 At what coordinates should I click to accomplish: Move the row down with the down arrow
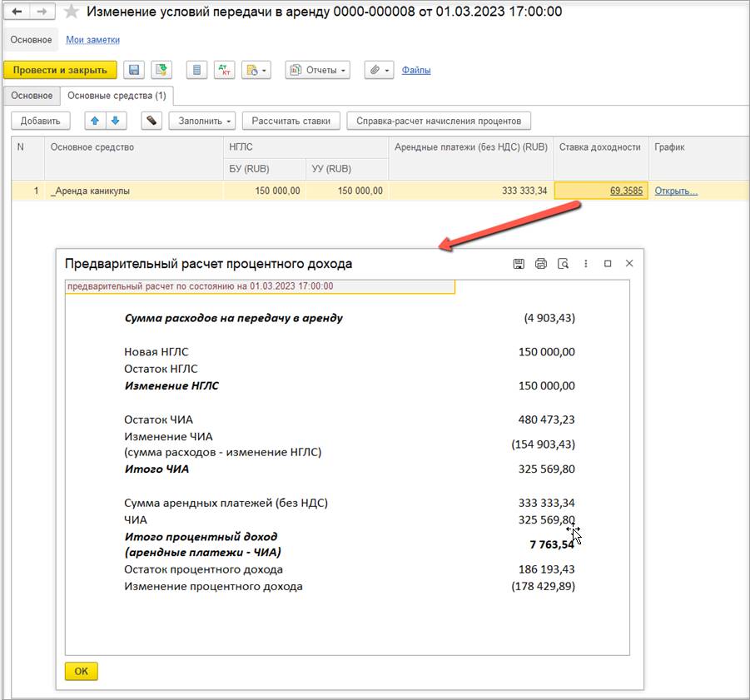115,121
